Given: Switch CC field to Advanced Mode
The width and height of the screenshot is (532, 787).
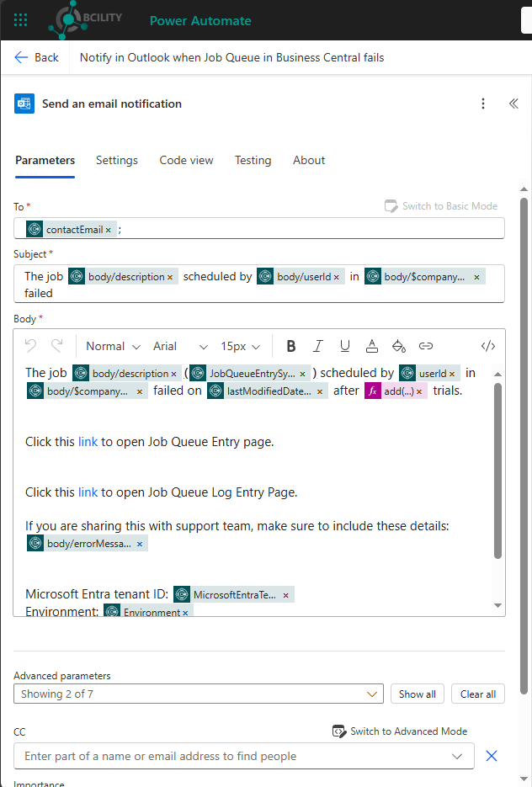Looking at the screenshot, I should click(x=400, y=731).
